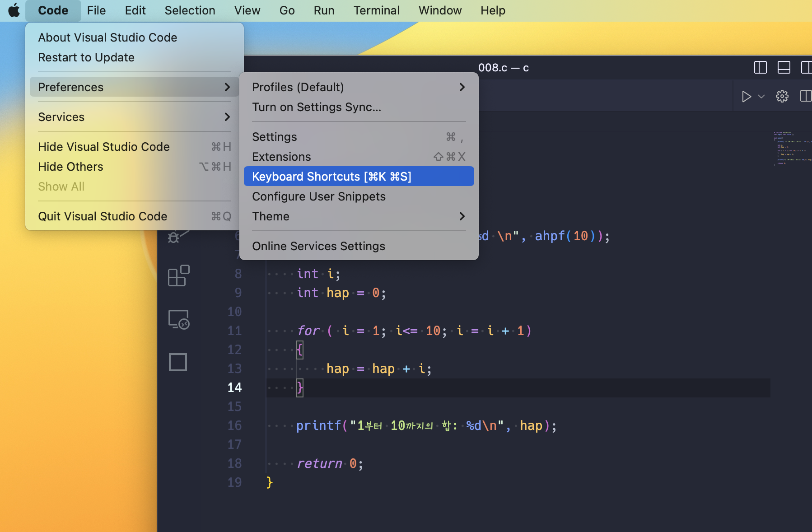The width and height of the screenshot is (812, 532).
Task: Expand the Services submenu
Action: pyautogui.click(x=135, y=117)
